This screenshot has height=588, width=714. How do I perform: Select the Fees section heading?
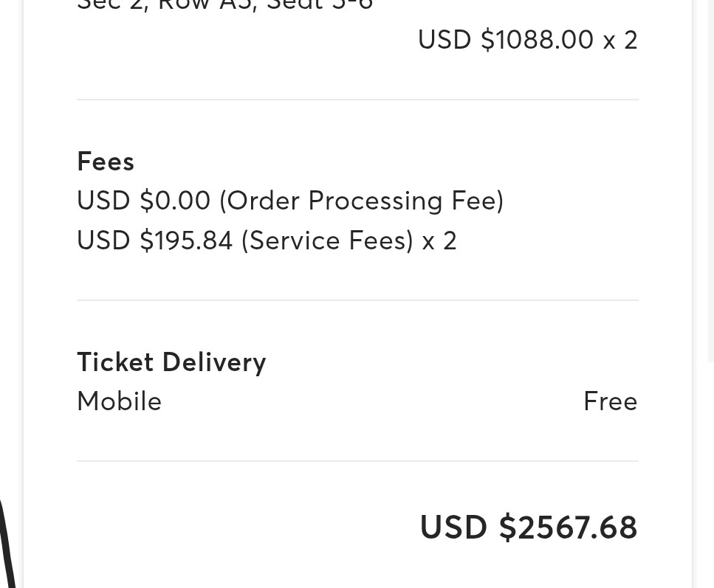(106, 162)
